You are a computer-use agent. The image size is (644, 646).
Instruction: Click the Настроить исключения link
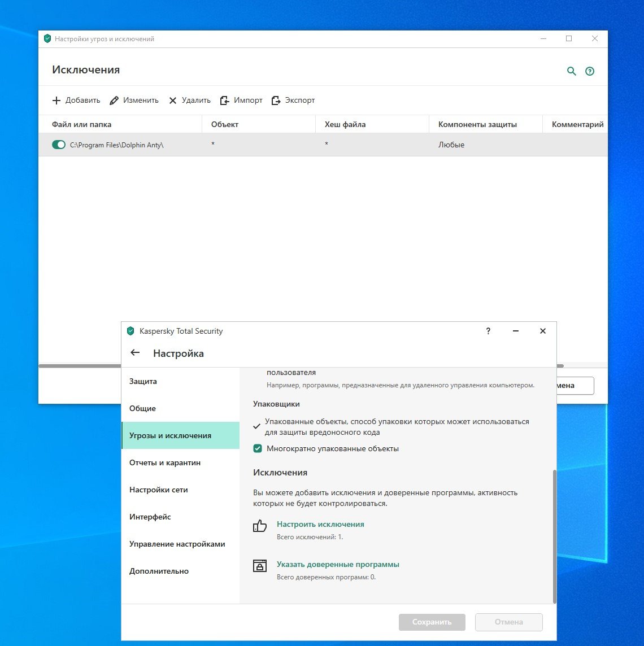point(320,524)
